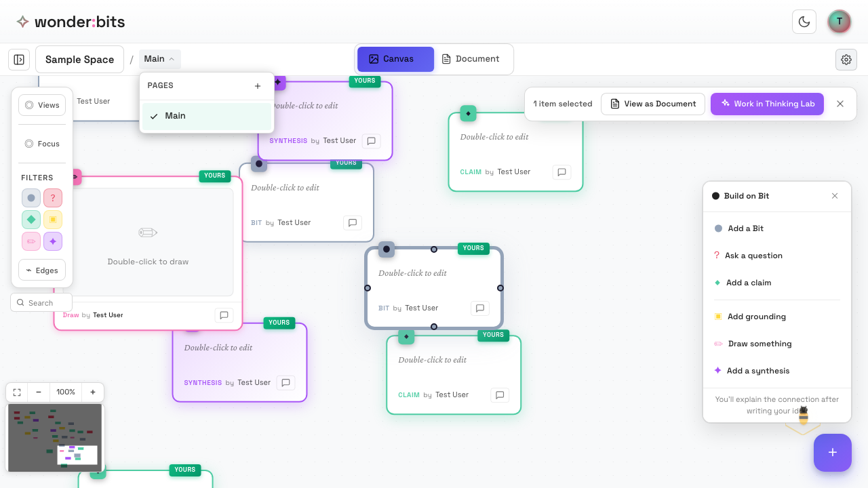The width and height of the screenshot is (868, 488).
Task: Toggle the green claim filter
Action: pos(31,220)
